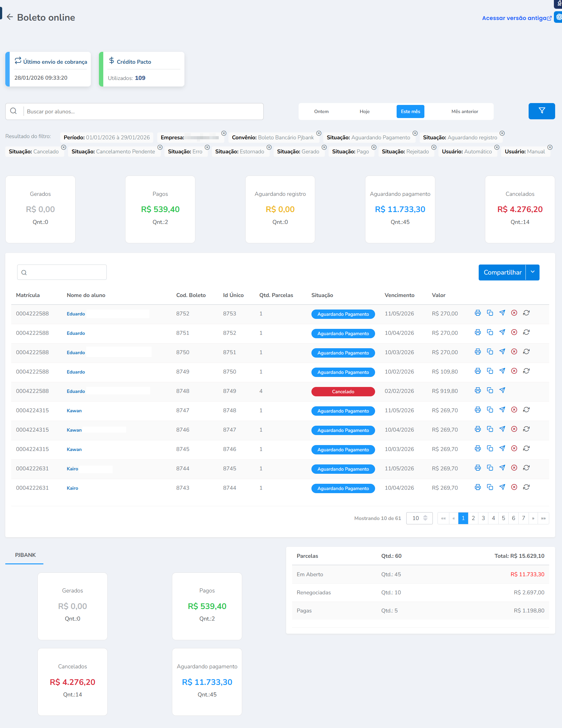Viewport: 562px width, 728px height.
Task: Click the back arrow beside Boleto online
Action: coord(10,17)
